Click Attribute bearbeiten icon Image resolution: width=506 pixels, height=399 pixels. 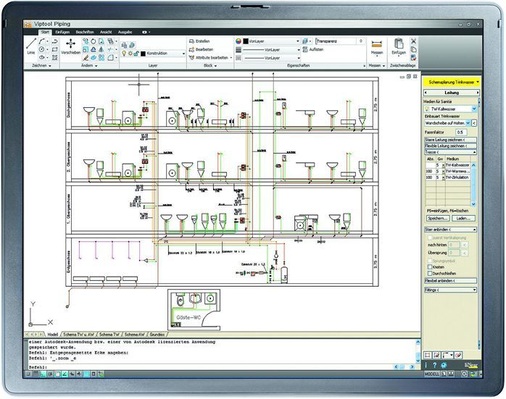(192, 58)
